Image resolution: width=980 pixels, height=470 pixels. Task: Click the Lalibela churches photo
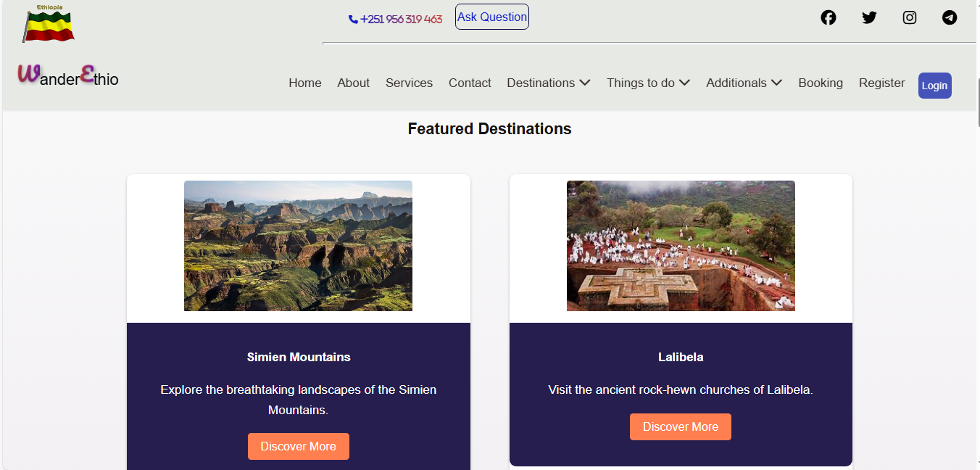pyautogui.click(x=680, y=245)
